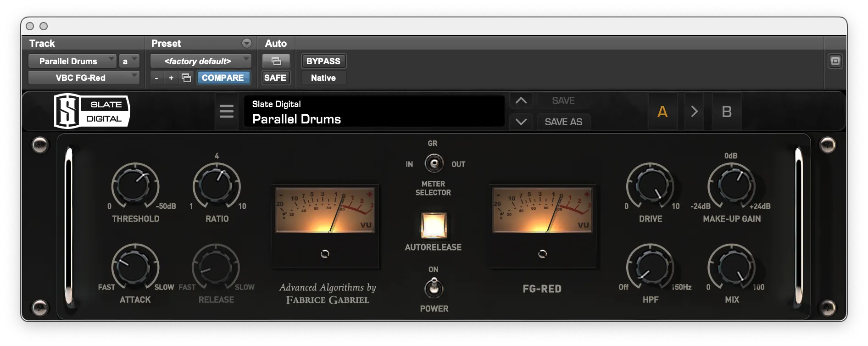This screenshot has height=346, width=868.
Task: Select the next preset with plus button
Action: coord(171,78)
